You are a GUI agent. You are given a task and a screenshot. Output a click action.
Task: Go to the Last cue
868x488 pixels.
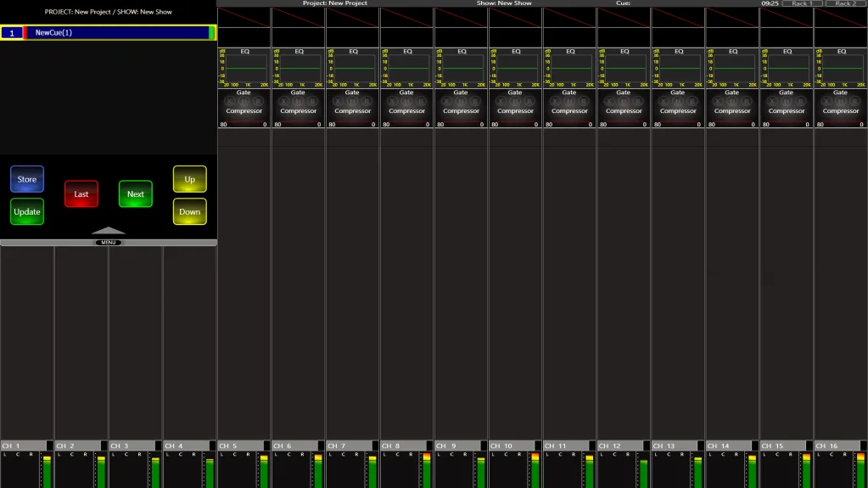point(81,194)
